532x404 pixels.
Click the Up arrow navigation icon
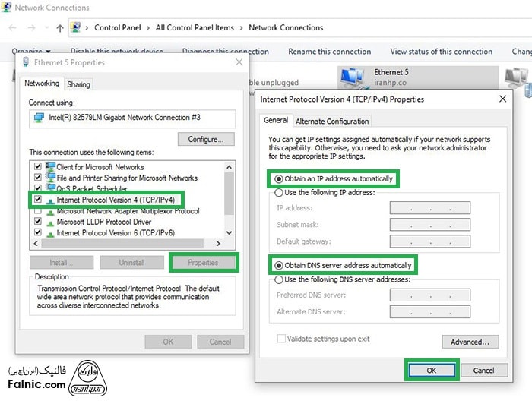(60, 28)
